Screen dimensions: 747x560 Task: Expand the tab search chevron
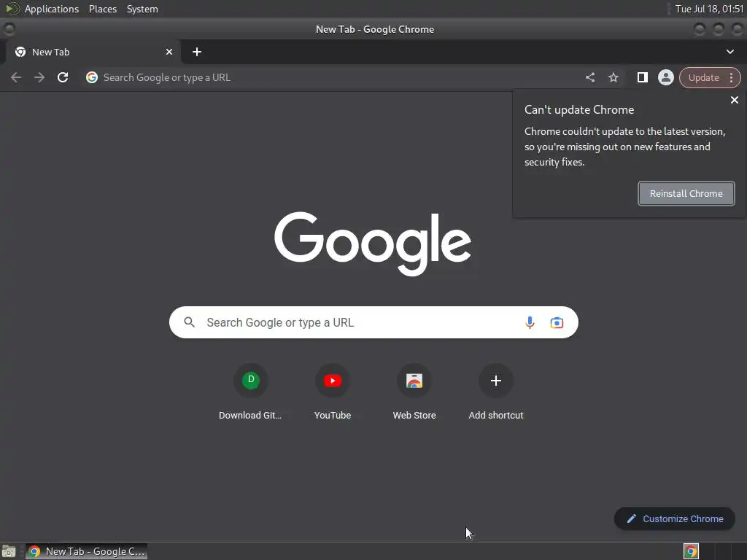[x=729, y=52]
